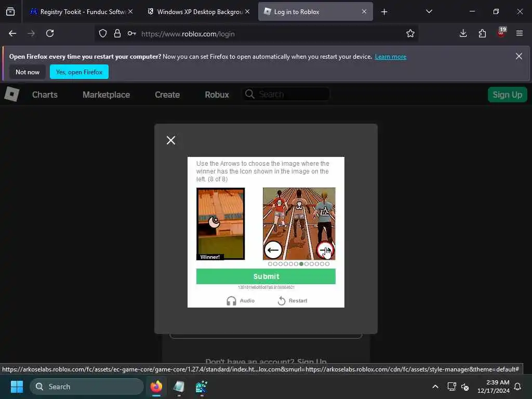Expand the list all tabs dropdown
Image resolution: width=532 pixels, height=399 pixels.
click(429, 11)
